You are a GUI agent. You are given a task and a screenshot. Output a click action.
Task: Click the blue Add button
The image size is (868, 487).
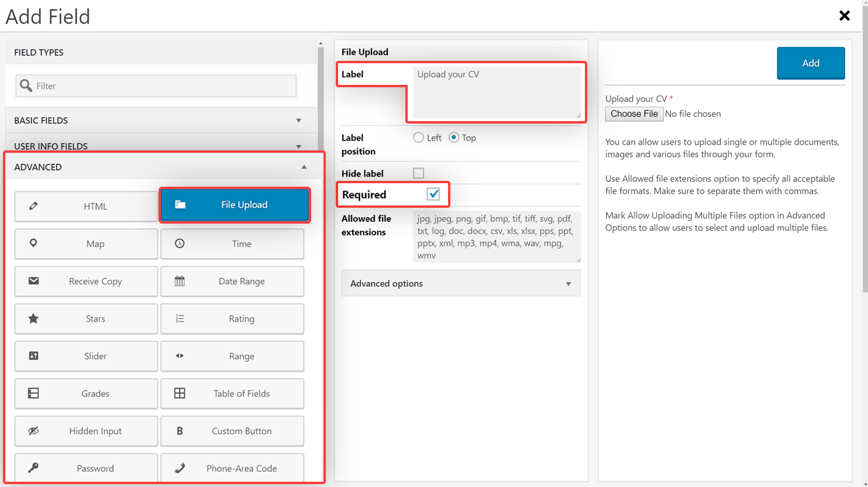tap(811, 63)
